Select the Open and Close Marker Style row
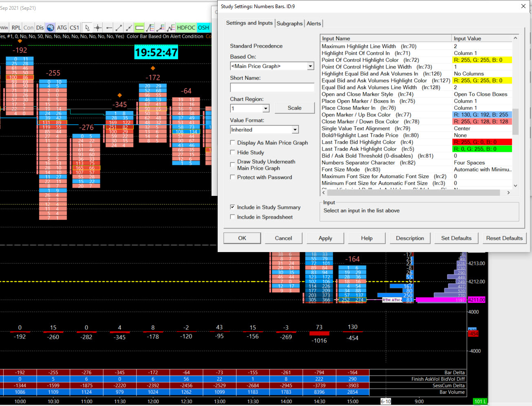The width and height of the screenshot is (532, 406). [416, 94]
